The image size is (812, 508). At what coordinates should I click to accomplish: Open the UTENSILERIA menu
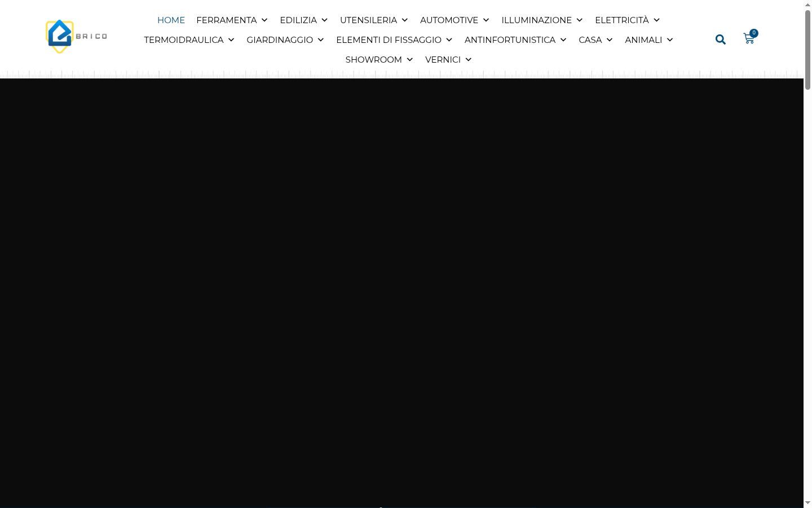(368, 20)
